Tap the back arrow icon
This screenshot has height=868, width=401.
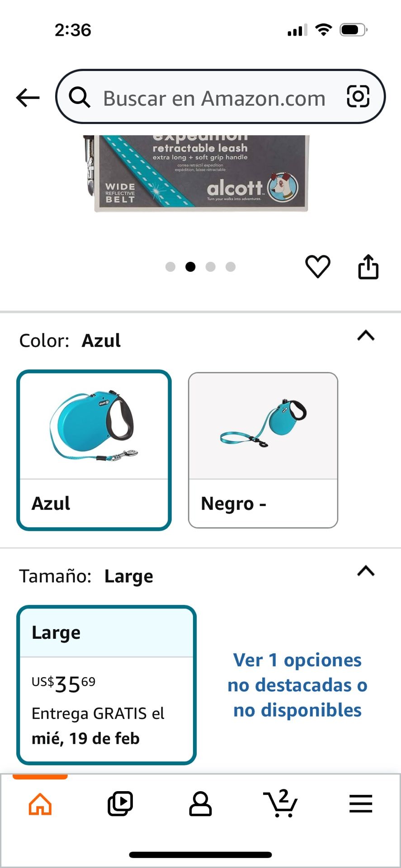tap(28, 98)
